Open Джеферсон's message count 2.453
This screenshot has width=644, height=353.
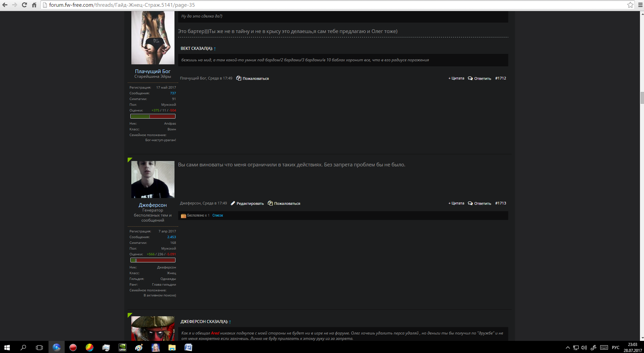(171, 237)
